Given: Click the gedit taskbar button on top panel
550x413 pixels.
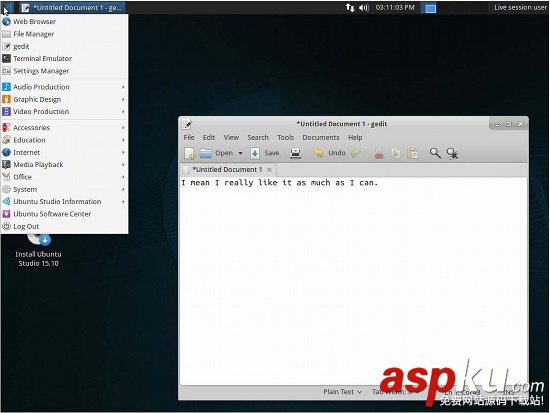Looking at the screenshot, I should (x=72, y=7).
